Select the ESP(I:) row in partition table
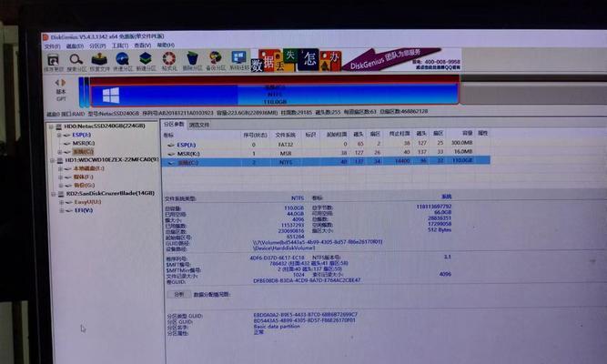The height and width of the screenshot is (364, 607). pos(326,145)
